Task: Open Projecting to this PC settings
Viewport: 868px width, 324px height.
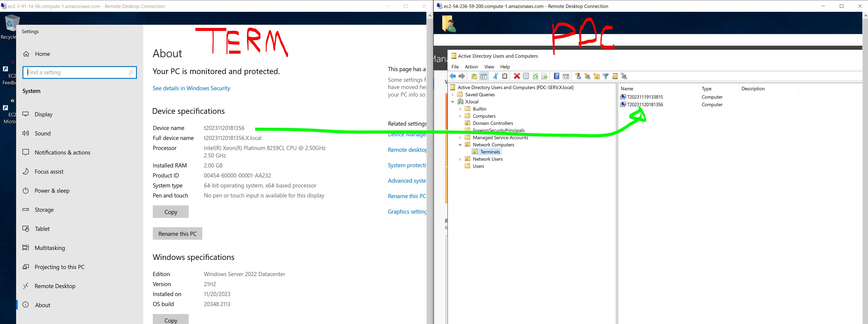Action: tap(79, 267)
